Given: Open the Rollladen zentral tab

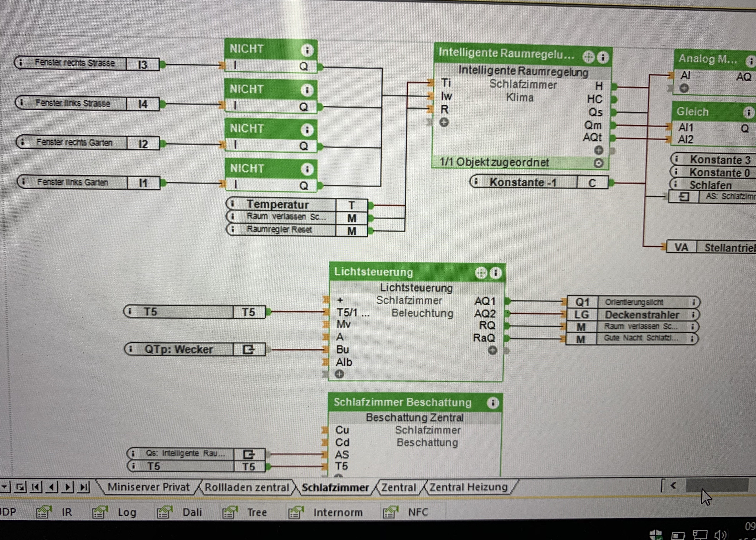Looking at the screenshot, I should coord(247,487).
